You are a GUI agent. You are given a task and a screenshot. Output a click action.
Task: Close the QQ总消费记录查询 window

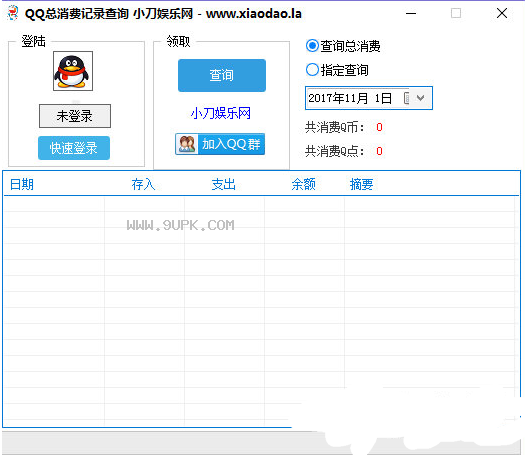[x=502, y=13]
